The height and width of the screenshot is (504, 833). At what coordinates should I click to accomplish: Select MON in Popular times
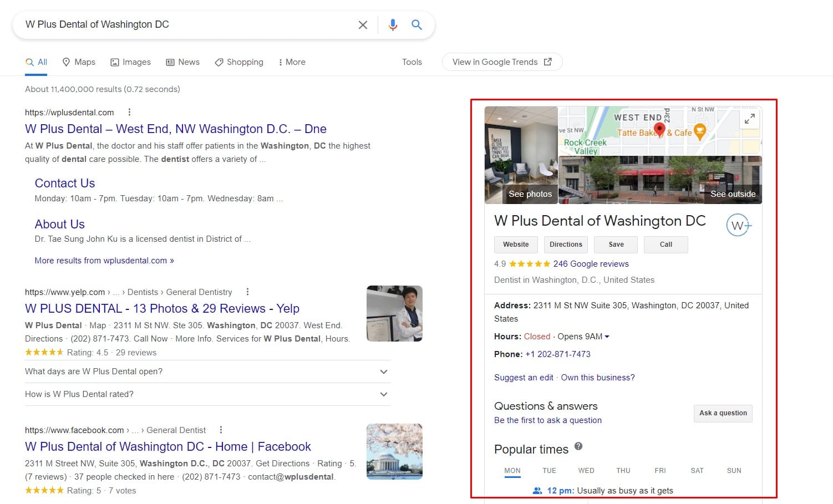point(512,471)
